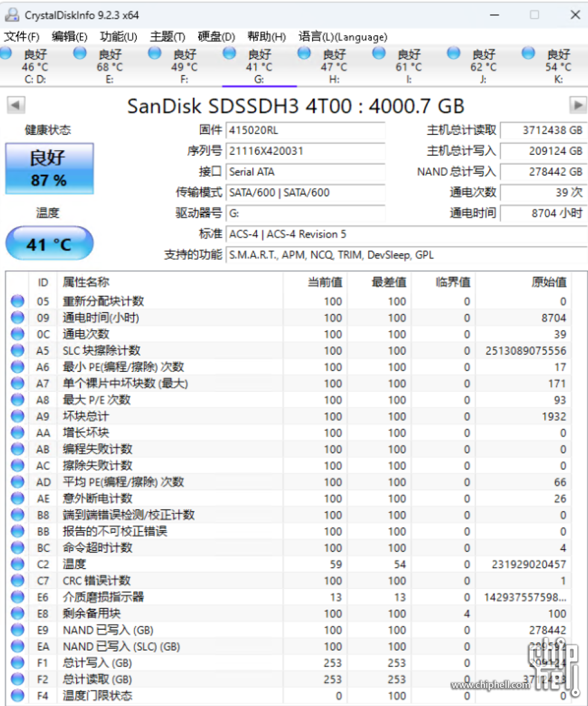Click status icon for A5 SLC 块擦除计数

pyautogui.click(x=17, y=350)
